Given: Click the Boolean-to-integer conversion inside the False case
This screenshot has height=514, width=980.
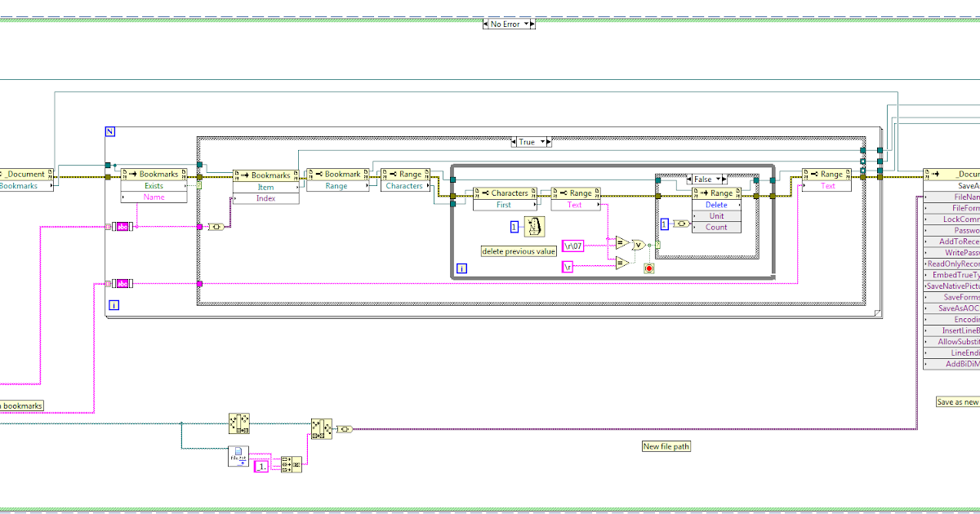Looking at the screenshot, I should tap(681, 224).
